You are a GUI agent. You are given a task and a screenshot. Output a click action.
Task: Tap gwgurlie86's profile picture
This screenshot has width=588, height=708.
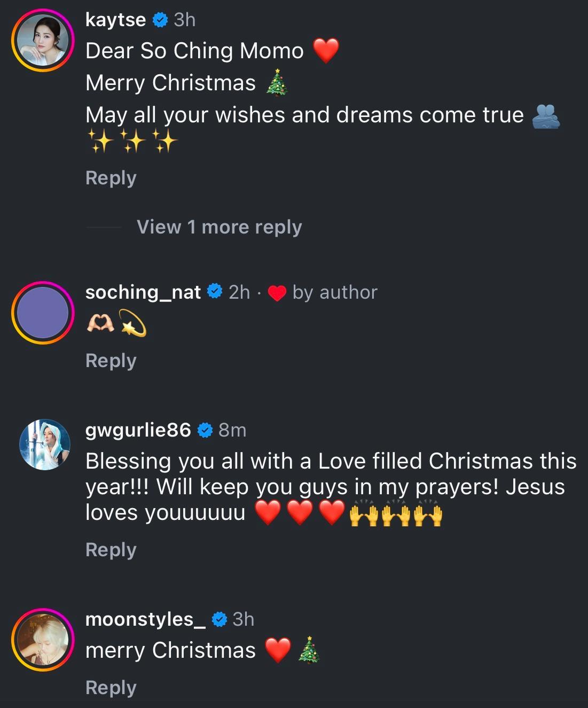tap(45, 445)
